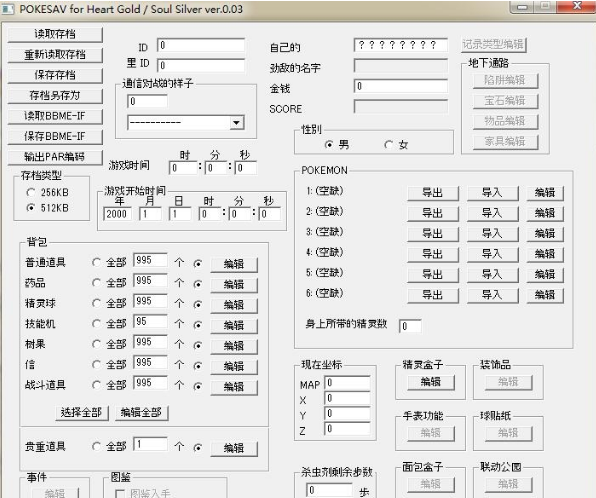The image size is (596, 498).
Task: Click the 技能机 quantity field 95
Action: (x=150, y=322)
